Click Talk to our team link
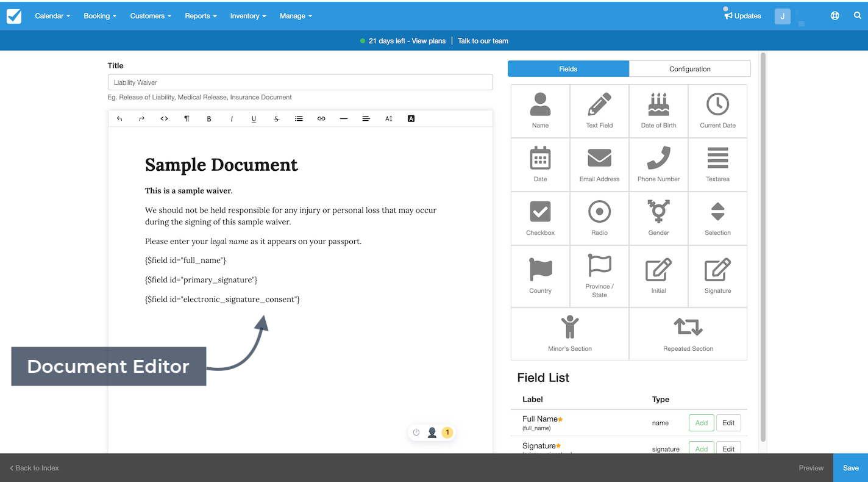The width and height of the screenshot is (868, 482). click(483, 41)
